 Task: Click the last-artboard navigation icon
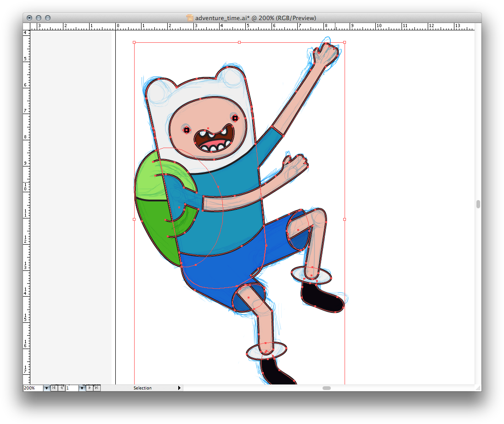[96, 388]
